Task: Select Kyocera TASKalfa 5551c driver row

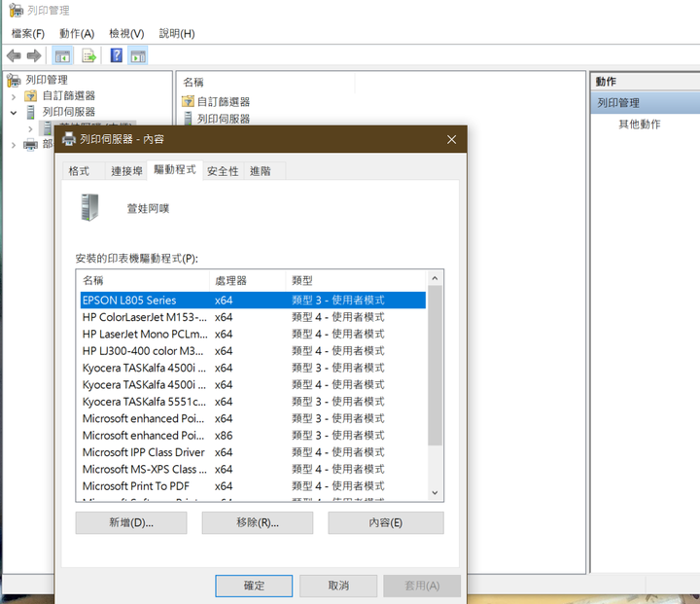Action: click(x=253, y=402)
